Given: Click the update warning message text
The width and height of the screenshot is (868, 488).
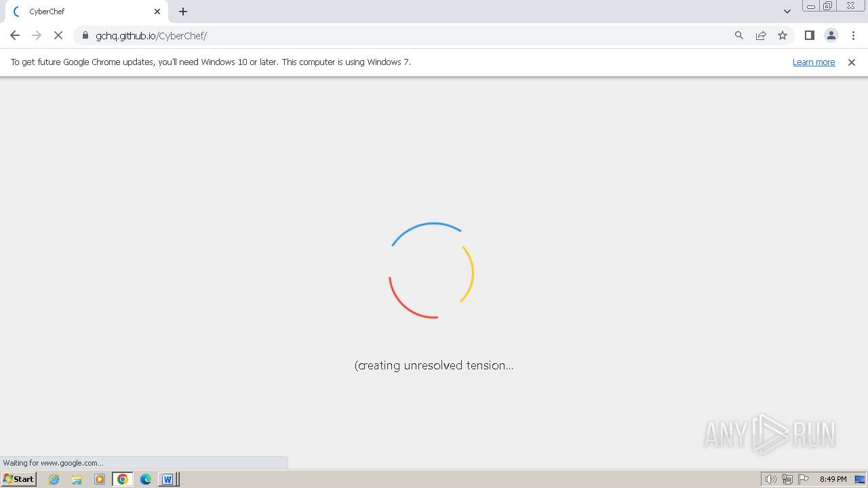Looking at the screenshot, I should point(210,62).
